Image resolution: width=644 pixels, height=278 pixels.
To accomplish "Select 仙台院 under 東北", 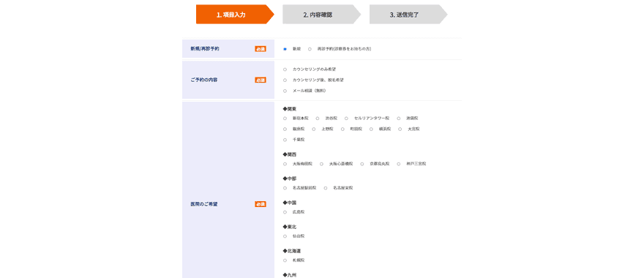I will coord(285,236).
